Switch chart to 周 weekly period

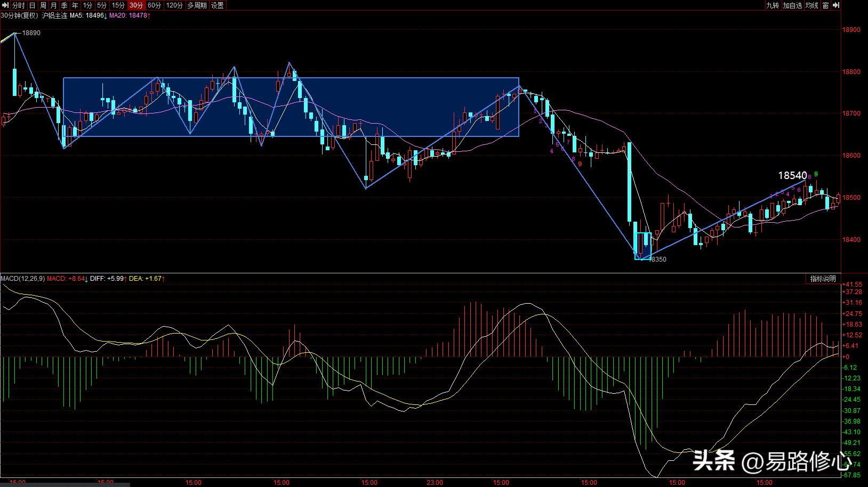click(x=43, y=5)
